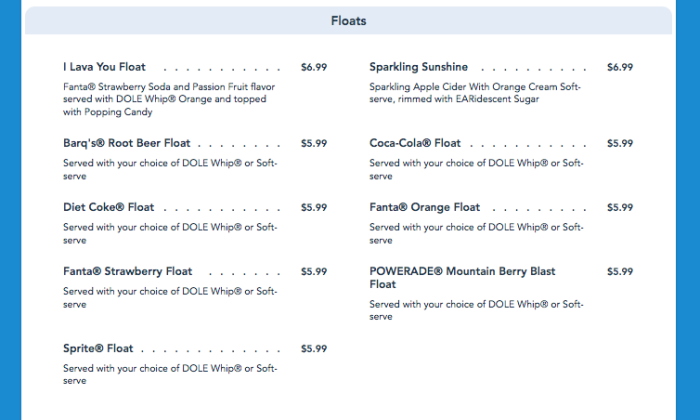Click the Diet Coke Float description
The height and width of the screenshot is (420, 700).
click(x=168, y=233)
